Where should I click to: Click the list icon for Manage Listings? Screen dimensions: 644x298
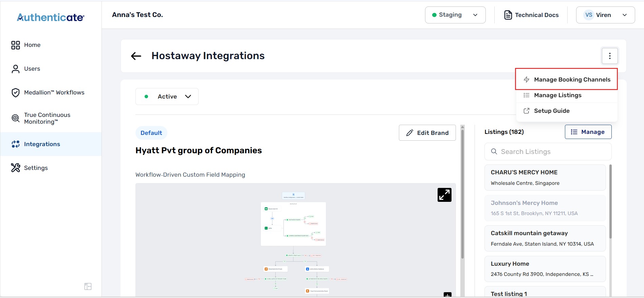527,95
